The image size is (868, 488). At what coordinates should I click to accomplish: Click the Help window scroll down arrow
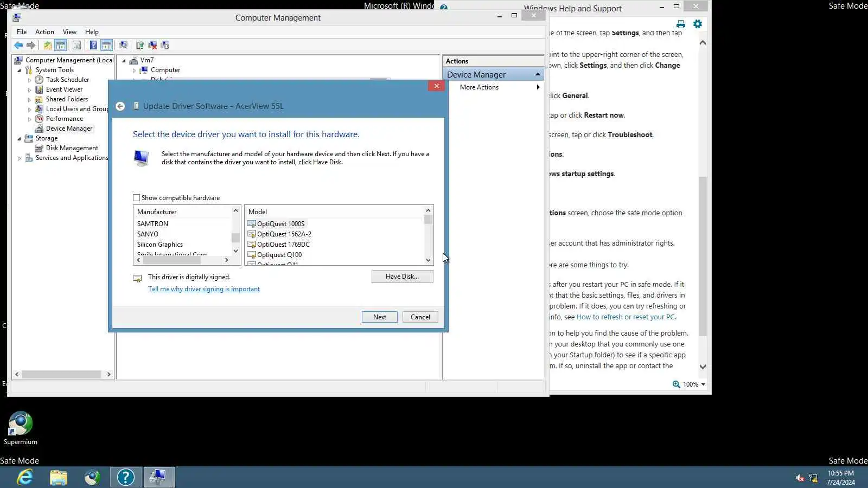[703, 367]
